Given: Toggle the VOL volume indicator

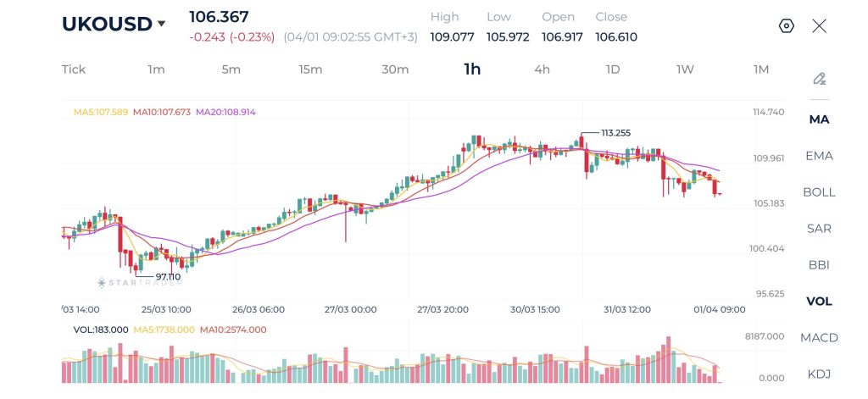Looking at the screenshot, I should [819, 302].
